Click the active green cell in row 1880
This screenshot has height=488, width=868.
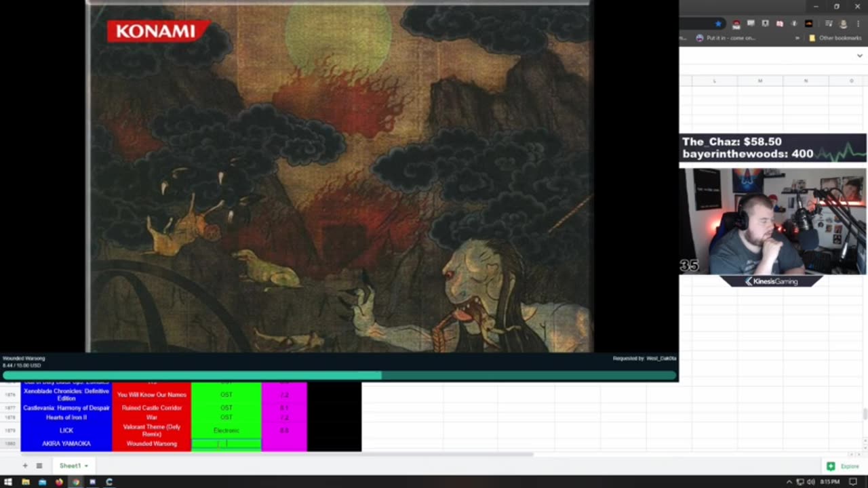[226, 444]
